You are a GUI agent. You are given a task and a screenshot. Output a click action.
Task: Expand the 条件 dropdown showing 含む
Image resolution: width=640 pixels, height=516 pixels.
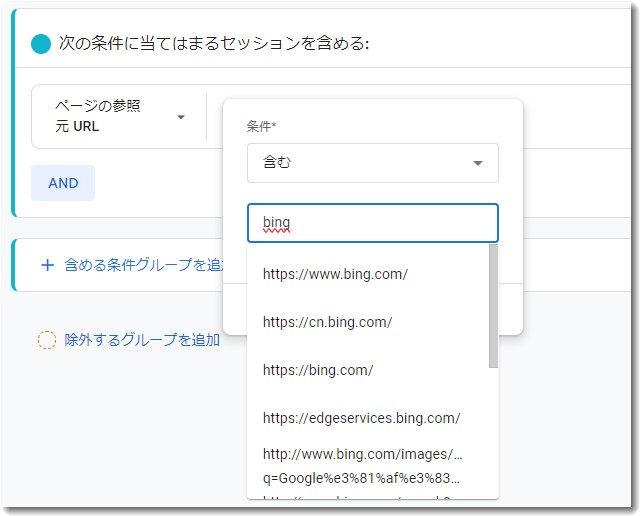pyautogui.click(x=372, y=163)
